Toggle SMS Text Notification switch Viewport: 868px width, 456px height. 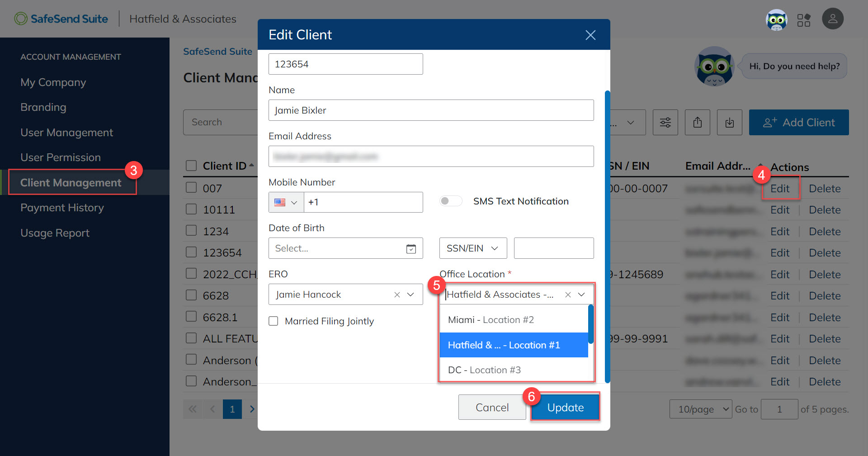[451, 201]
